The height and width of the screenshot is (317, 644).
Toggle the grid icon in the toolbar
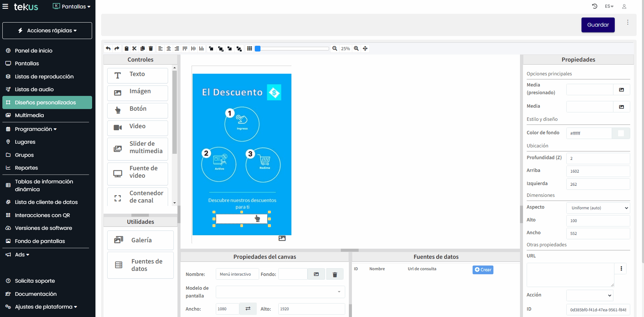point(249,48)
